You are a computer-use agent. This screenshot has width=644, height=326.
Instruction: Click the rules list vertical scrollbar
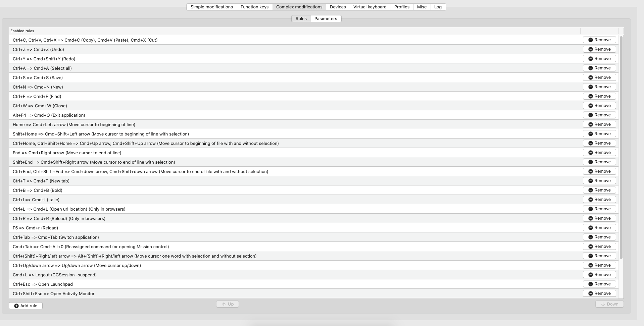621,148
